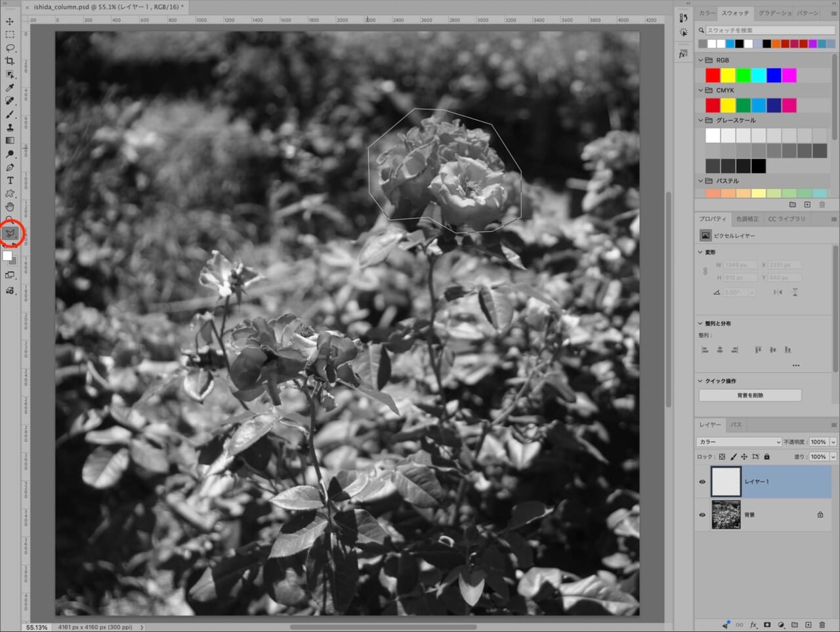Open the 色調補正 tab

[x=747, y=219]
